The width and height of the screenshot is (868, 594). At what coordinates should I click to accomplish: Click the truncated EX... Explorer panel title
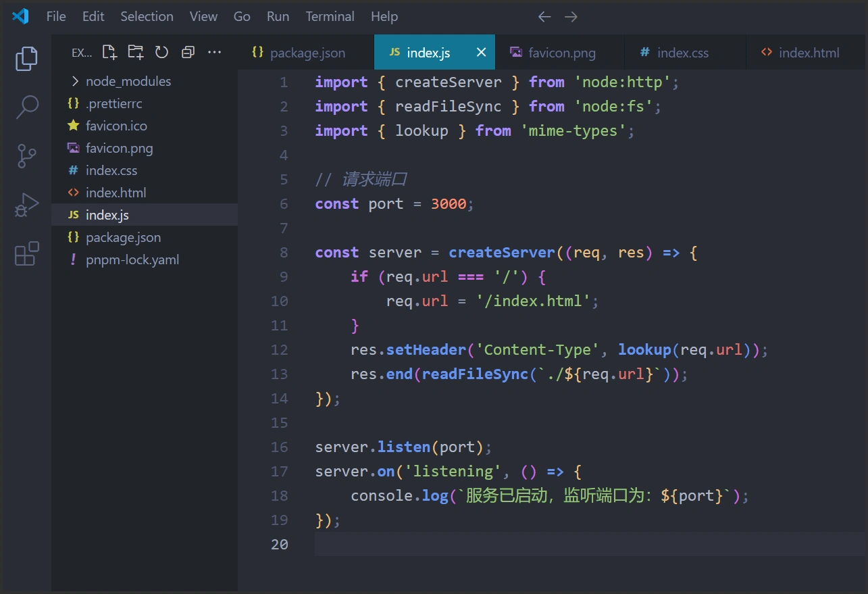point(81,53)
